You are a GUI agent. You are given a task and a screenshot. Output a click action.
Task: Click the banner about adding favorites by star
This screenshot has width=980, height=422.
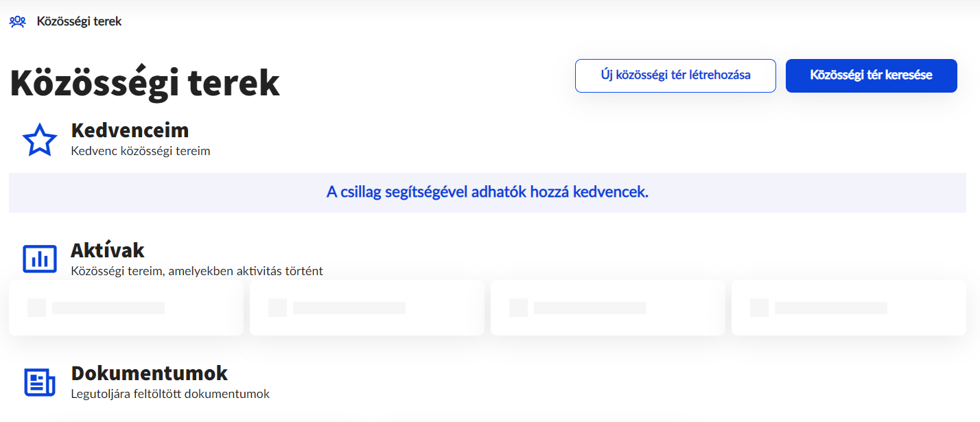(x=487, y=192)
